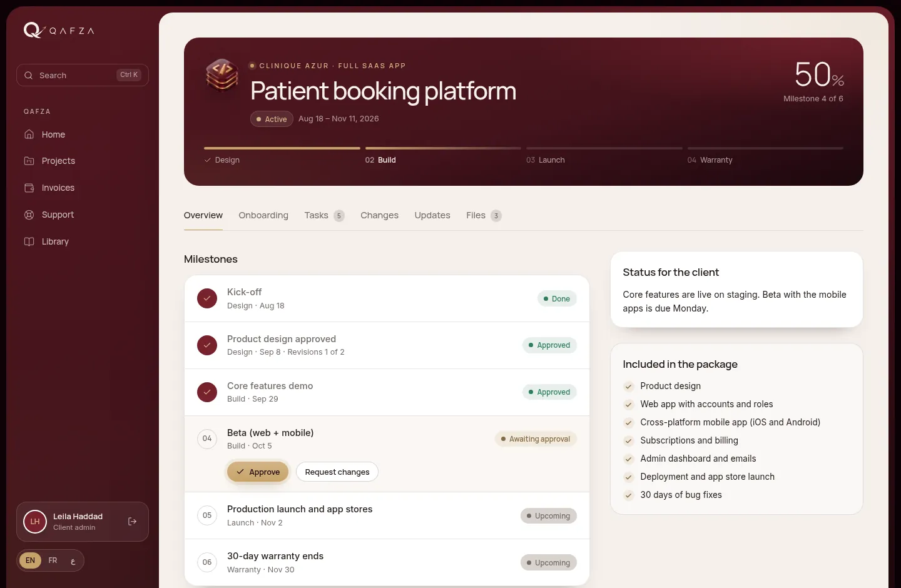901x588 pixels.
Task: Go to Projects in sidebar
Action: tap(83, 161)
